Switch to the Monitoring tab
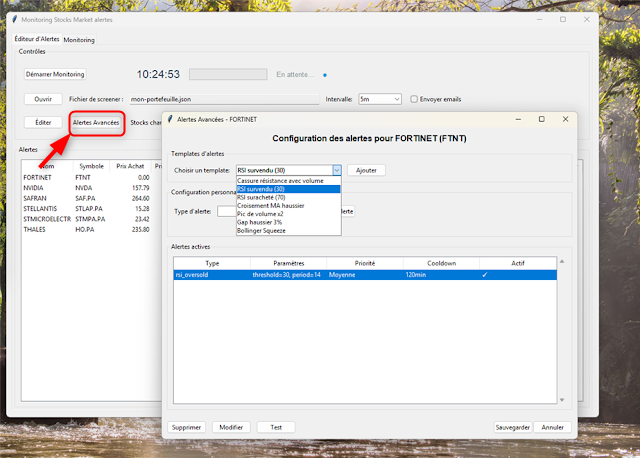The width and height of the screenshot is (640, 458). click(79, 40)
